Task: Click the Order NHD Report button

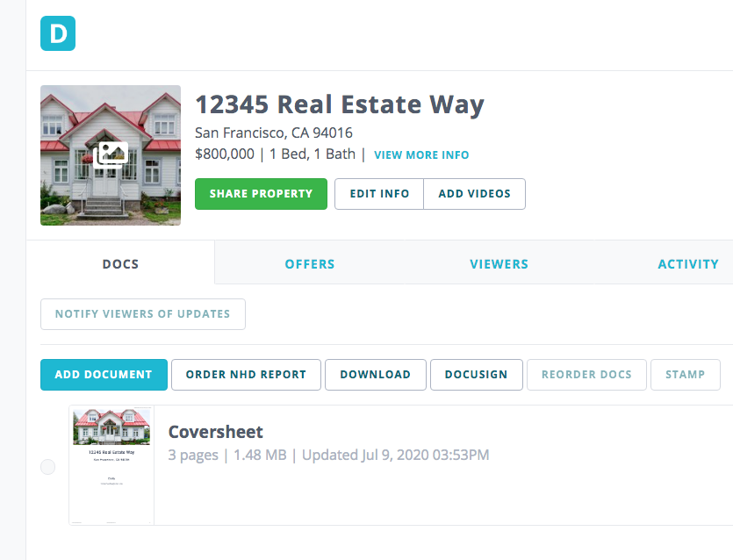Action: (x=246, y=375)
